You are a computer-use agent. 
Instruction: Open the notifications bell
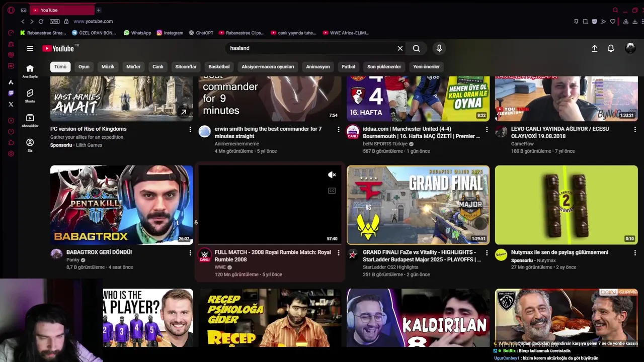[611, 48]
